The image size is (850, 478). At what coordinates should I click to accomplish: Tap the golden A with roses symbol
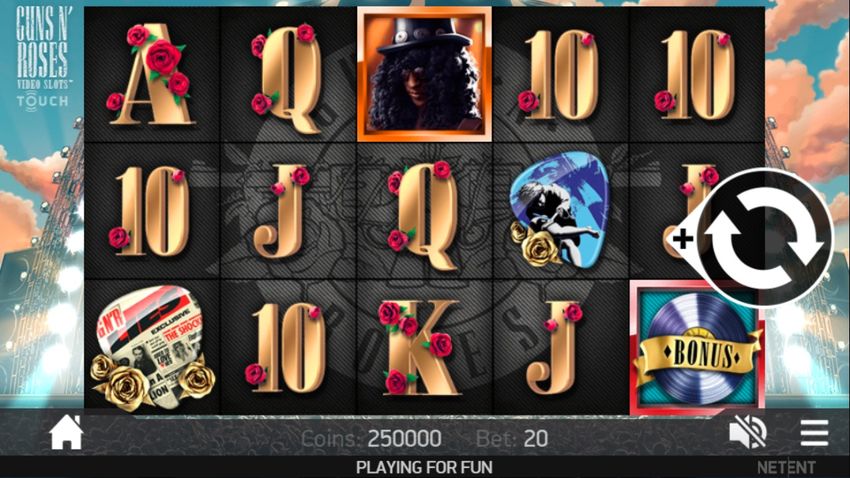151,74
